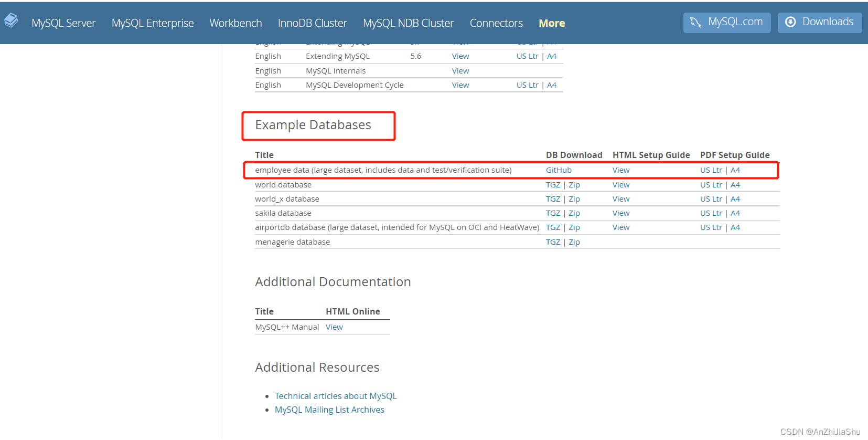Select the 'sakila database' title text
Viewport: 868px width, 440px height.
point(283,213)
